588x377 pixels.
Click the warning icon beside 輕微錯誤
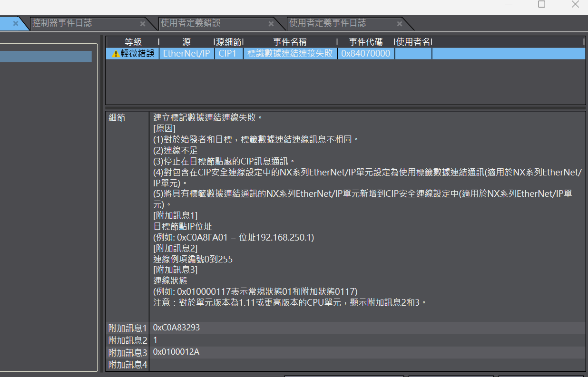(x=116, y=54)
